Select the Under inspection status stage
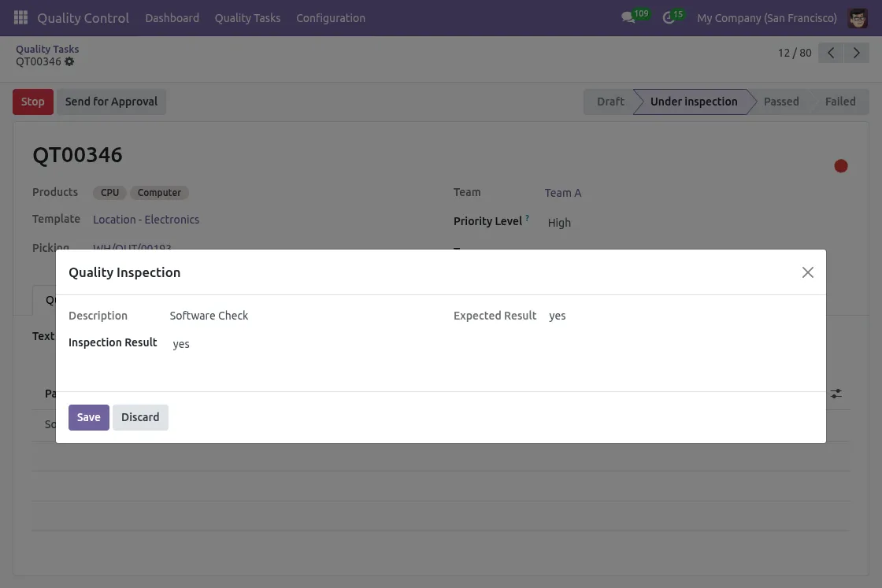The height and width of the screenshot is (588, 882). (x=694, y=102)
